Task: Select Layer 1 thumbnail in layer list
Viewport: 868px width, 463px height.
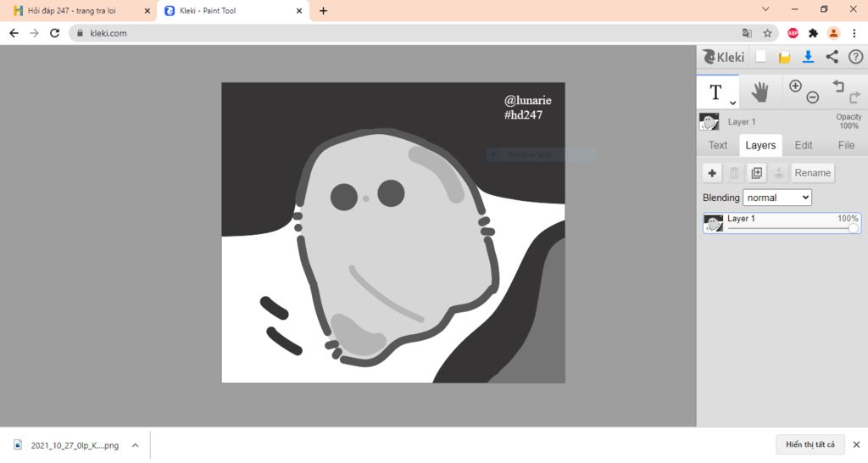Action: click(714, 223)
